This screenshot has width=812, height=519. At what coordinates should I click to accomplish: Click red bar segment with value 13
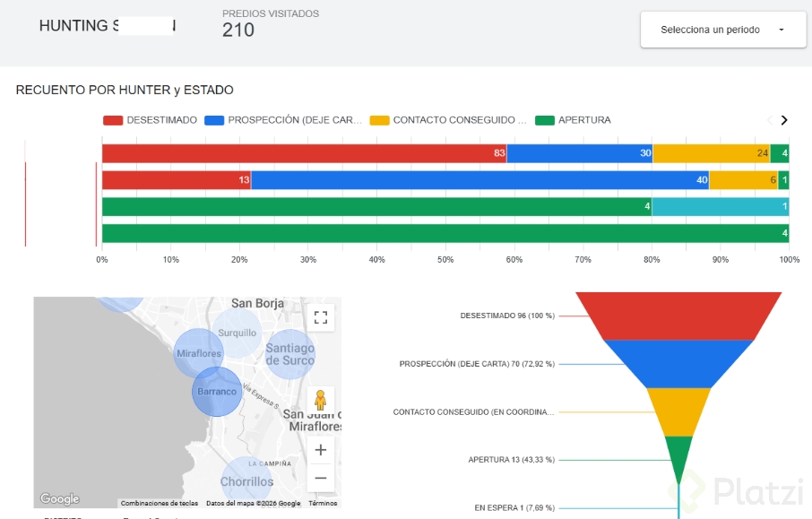coord(177,180)
